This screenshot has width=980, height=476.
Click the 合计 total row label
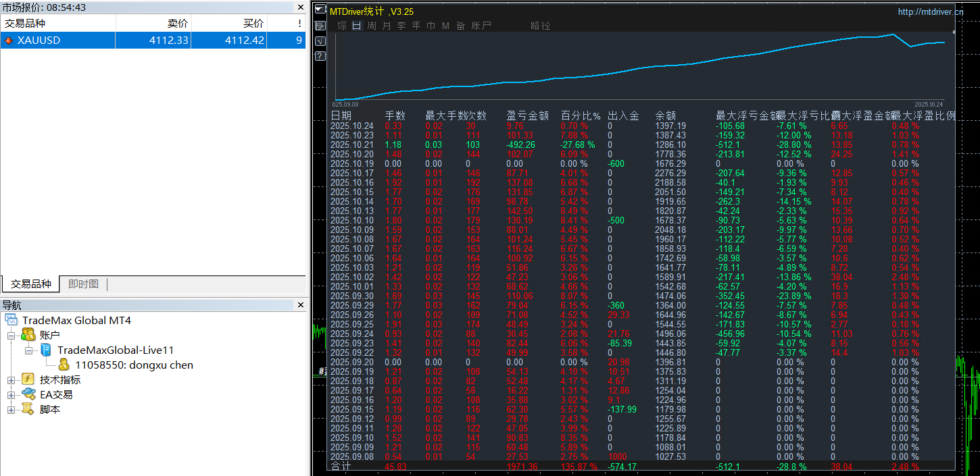click(341, 467)
